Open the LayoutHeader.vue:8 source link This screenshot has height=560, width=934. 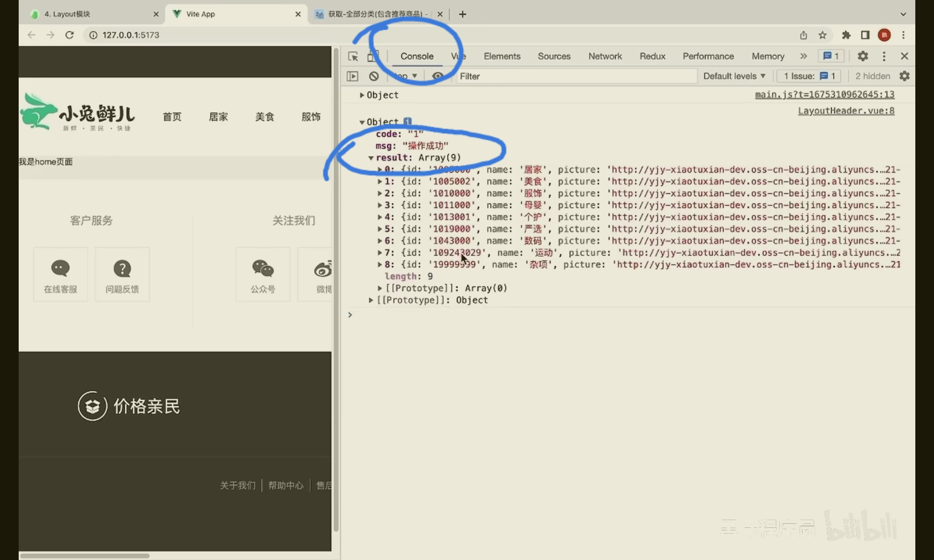coord(846,111)
